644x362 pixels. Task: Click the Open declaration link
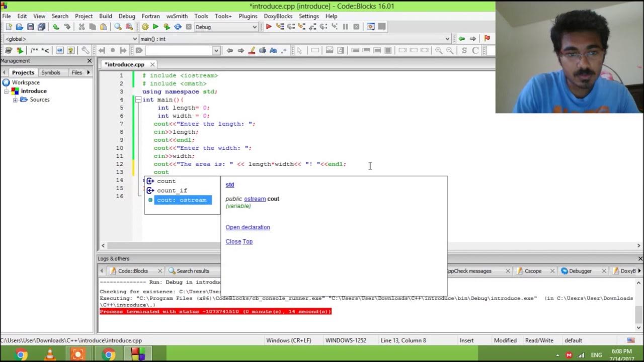point(248,227)
